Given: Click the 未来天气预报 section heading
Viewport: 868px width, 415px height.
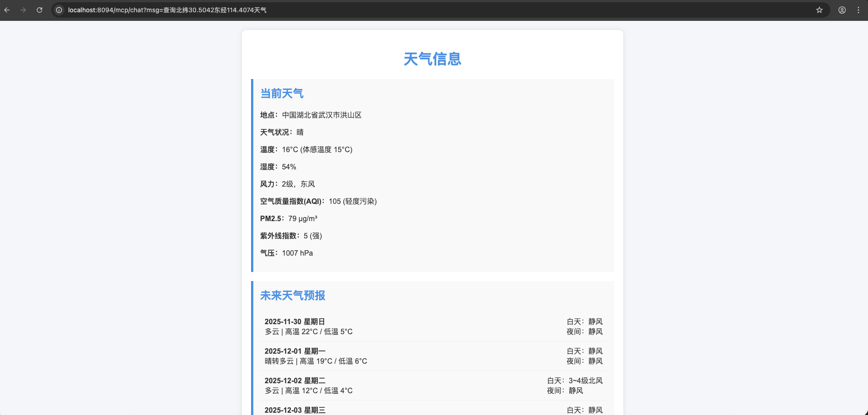Looking at the screenshot, I should point(292,296).
